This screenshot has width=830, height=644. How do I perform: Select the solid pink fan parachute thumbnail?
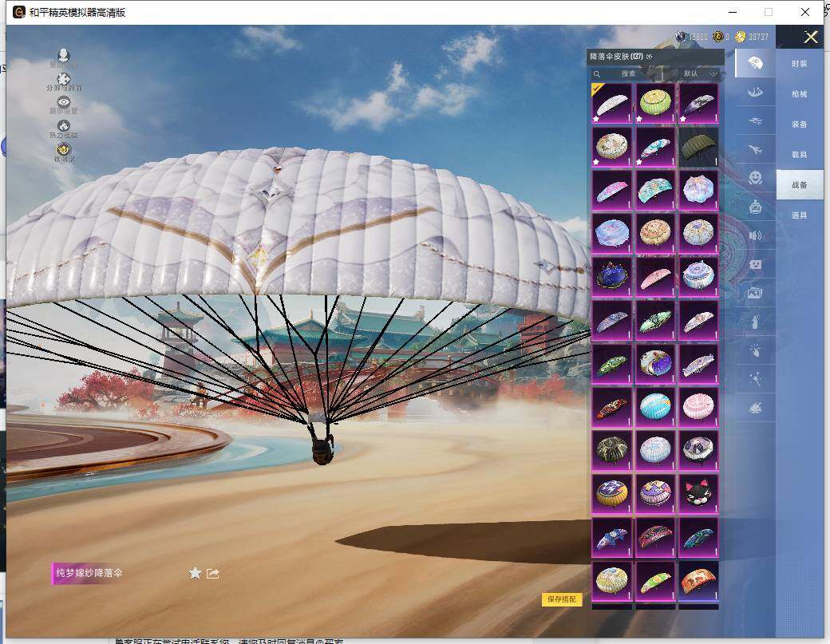pyautogui.click(x=655, y=277)
